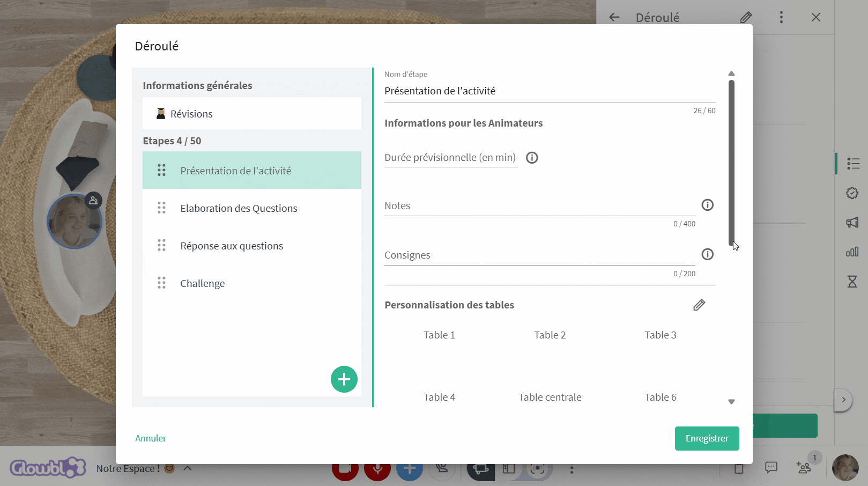The image size is (868, 486).
Task: Click the Durée prévisionnelle input field
Action: pos(451,158)
